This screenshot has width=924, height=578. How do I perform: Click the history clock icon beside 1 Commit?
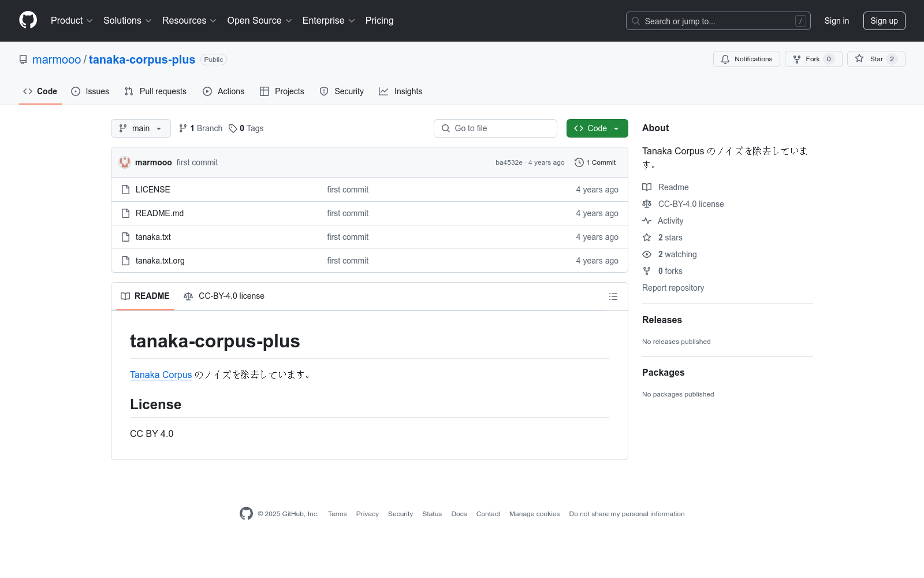pyautogui.click(x=579, y=162)
